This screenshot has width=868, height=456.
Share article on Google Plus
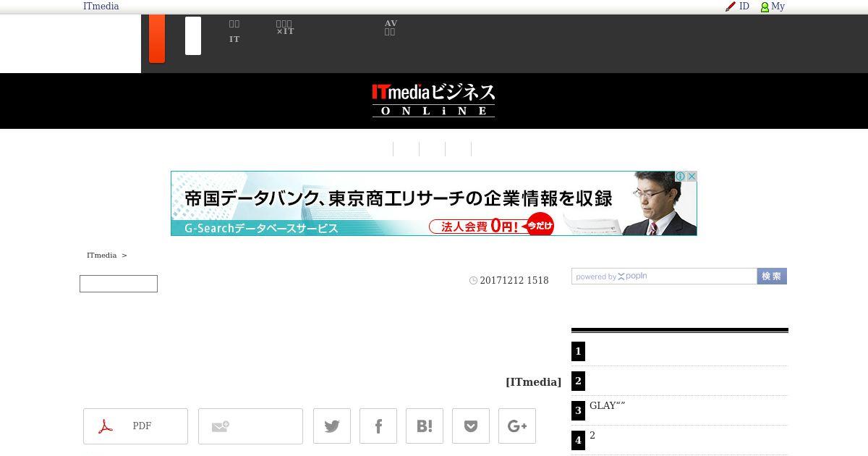pyautogui.click(x=517, y=426)
